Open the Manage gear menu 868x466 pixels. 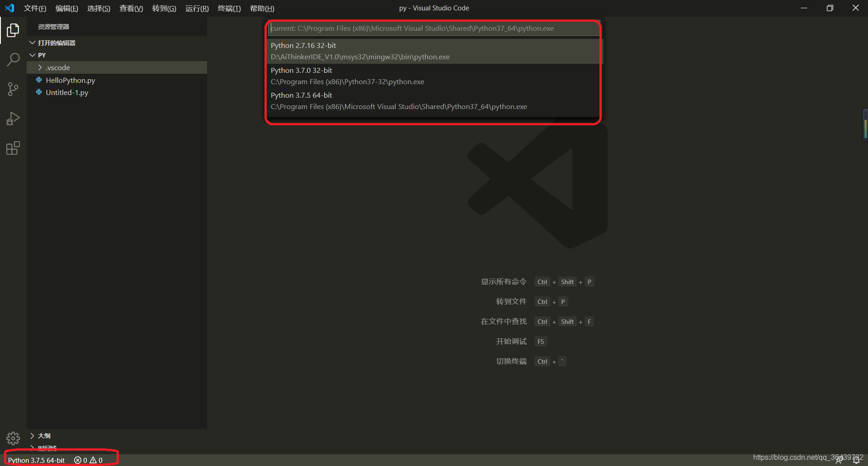coord(13,438)
